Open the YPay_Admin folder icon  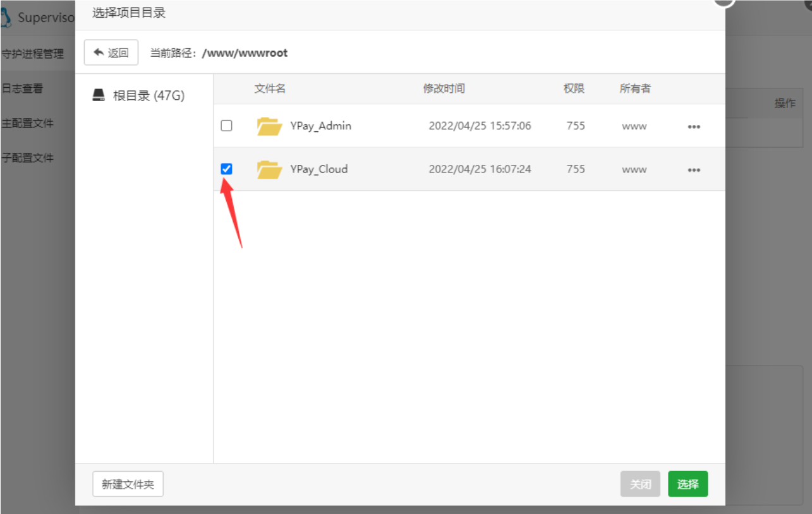coord(269,126)
